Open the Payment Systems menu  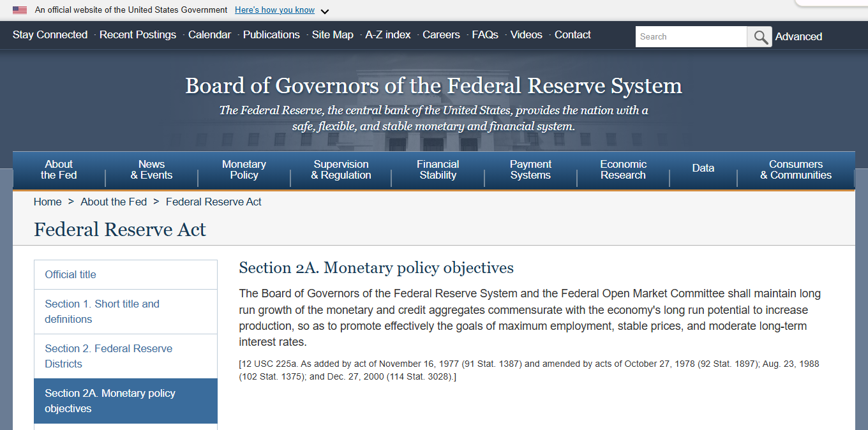coord(530,170)
